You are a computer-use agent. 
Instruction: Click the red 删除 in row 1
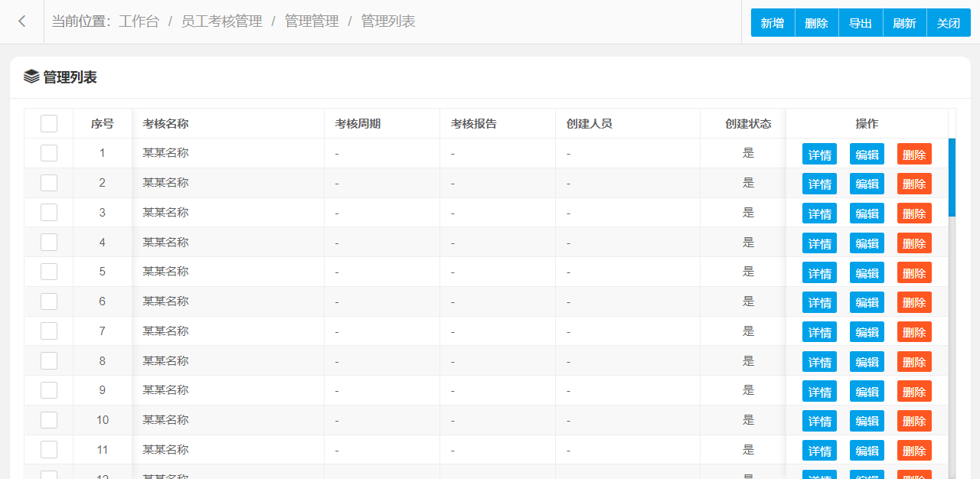pos(914,154)
